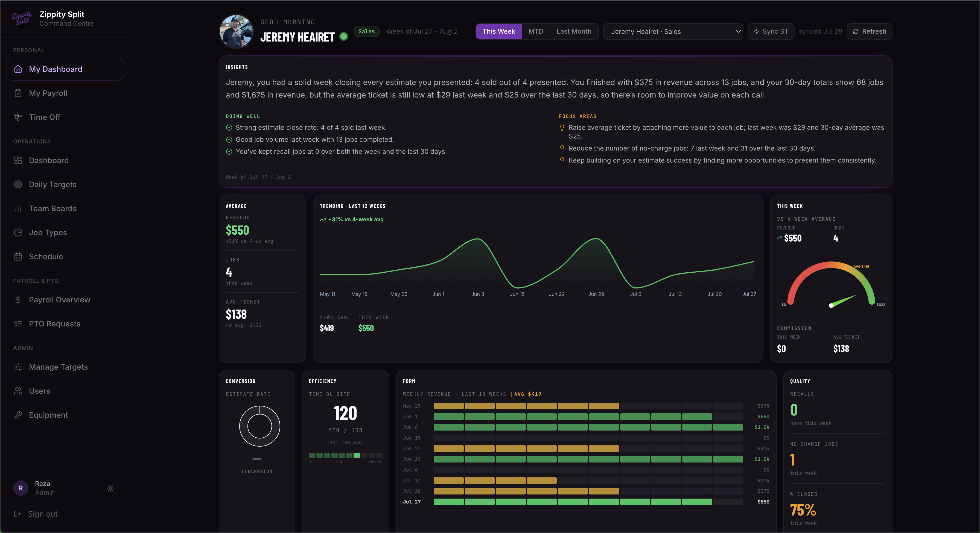Viewport: 980px width, 533px height.
Task: Click the "synced Jul 28" text
Action: (x=820, y=32)
